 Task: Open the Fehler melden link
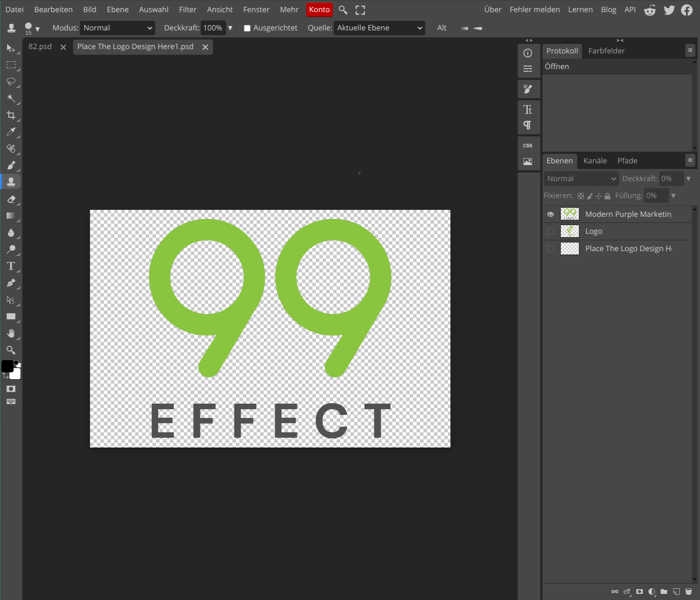click(x=534, y=10)
